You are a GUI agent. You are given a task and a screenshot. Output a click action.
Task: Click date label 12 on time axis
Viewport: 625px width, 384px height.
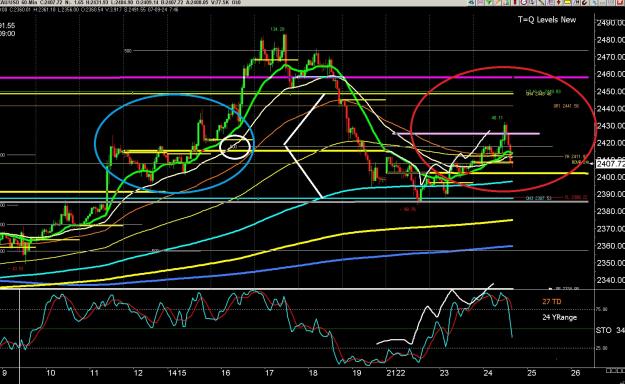[x=138, y=373]
